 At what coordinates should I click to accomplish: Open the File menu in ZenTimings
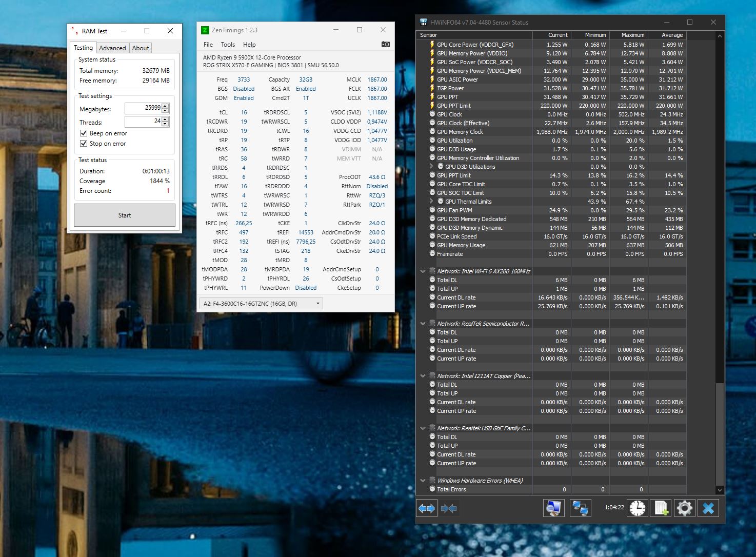pos(208,45)
